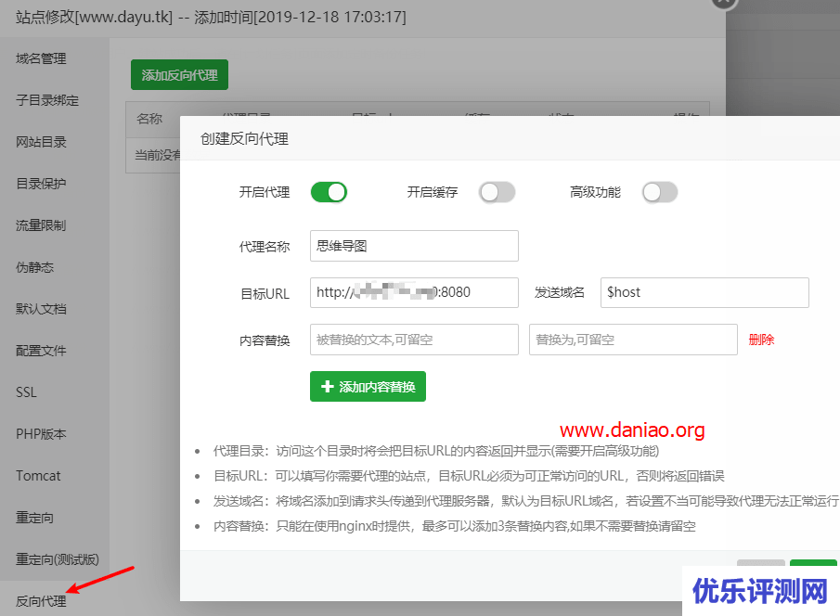The height and width of the screenshot is (616, 840).
Task: Open the SSL settings tab
Action: (26, 392)
